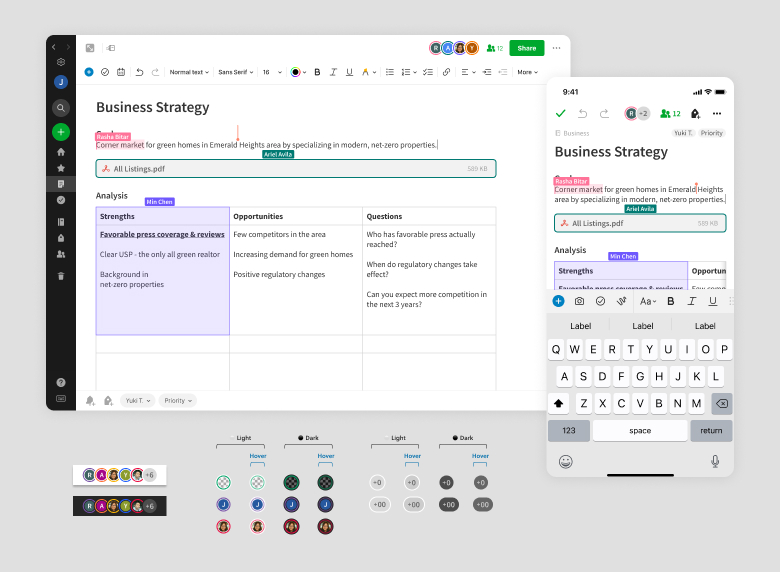This screenshot has height=572, width=780.
Task: Open the All Listings.pdf attachment on desktop
Action: coord(296,169)
